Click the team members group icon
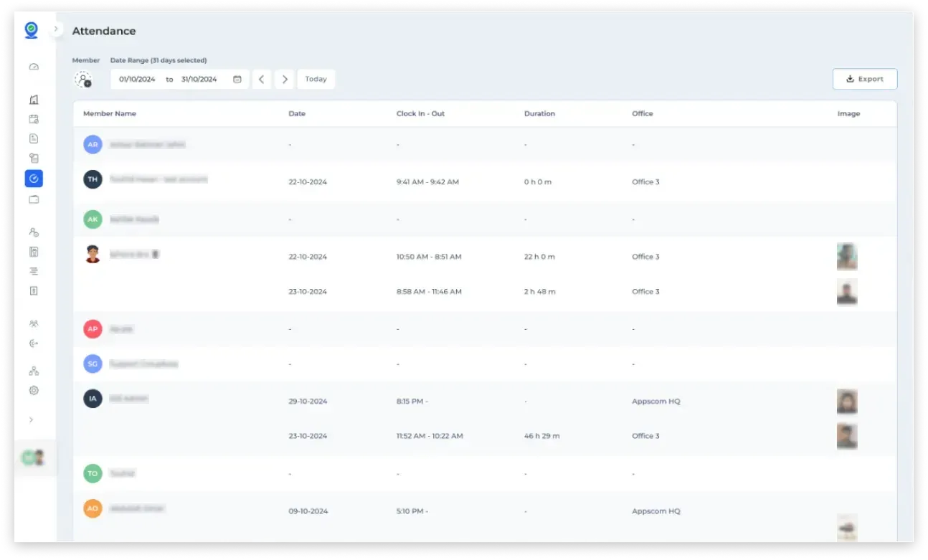928x560 pixels. [x=34, y=324]
